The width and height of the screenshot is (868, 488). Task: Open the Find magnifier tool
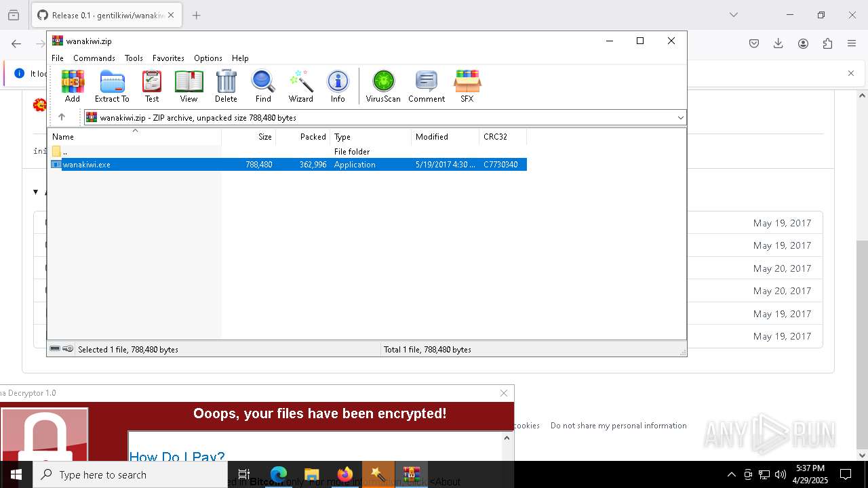pyautogui.click(x=263, y=86)
